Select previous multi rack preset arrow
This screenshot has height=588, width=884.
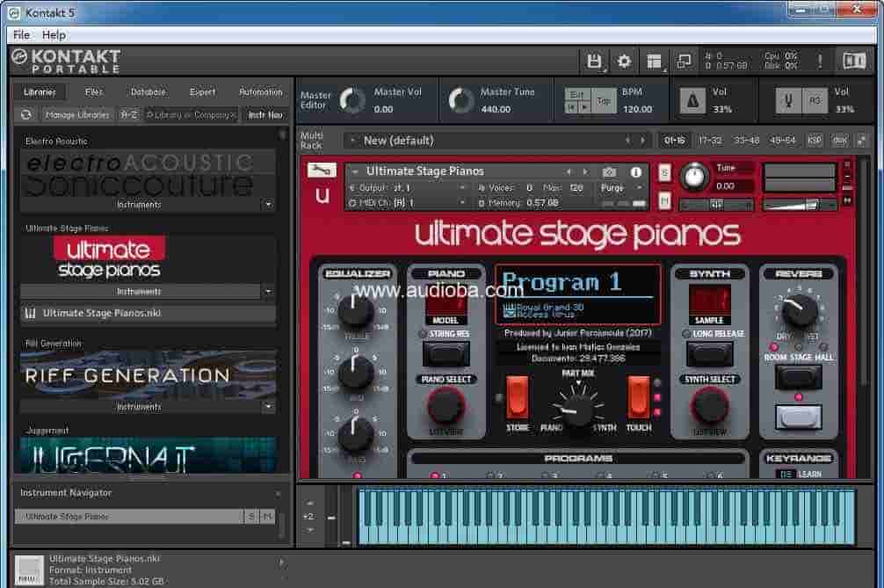point(628,141)
